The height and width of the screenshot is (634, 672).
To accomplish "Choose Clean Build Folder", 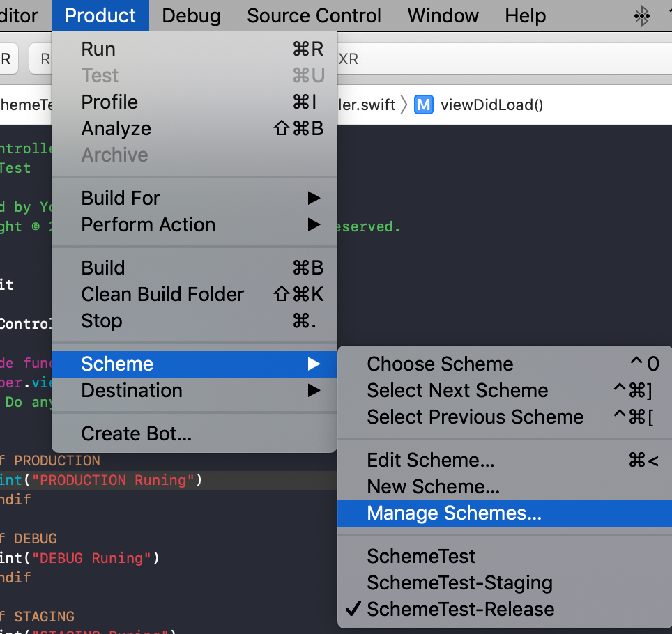I will [162, 294].
